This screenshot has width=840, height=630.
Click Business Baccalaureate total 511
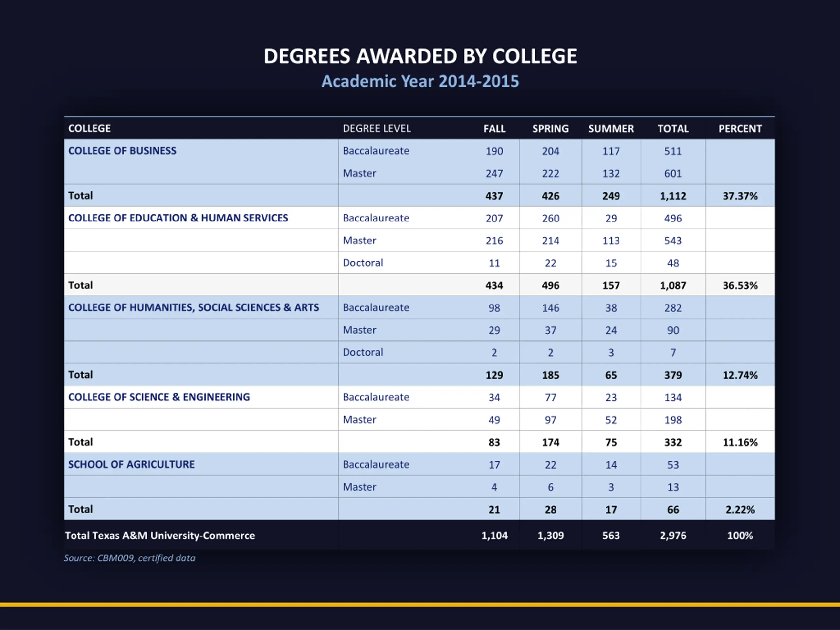(x=673, y=151)
